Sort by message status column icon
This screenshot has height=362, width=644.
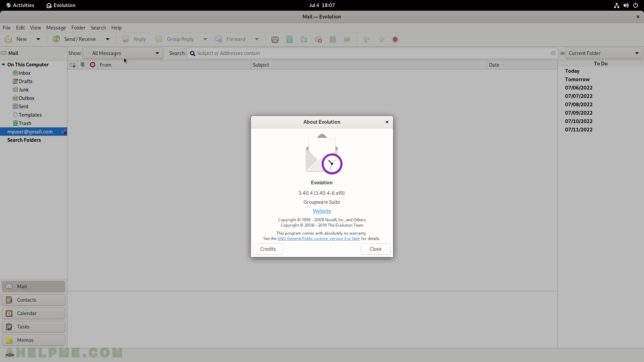(72, 65)
